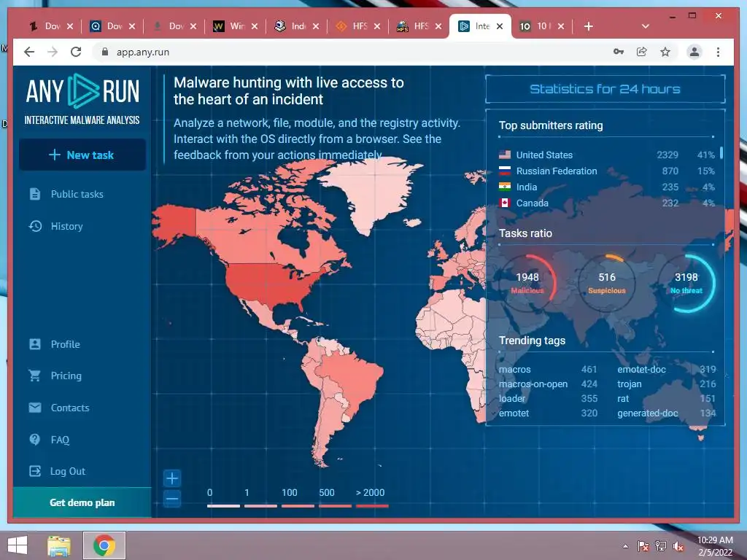747x560 pixels.
Task: Close the active 'Inte' tab
Action: (x=500, y=26)
